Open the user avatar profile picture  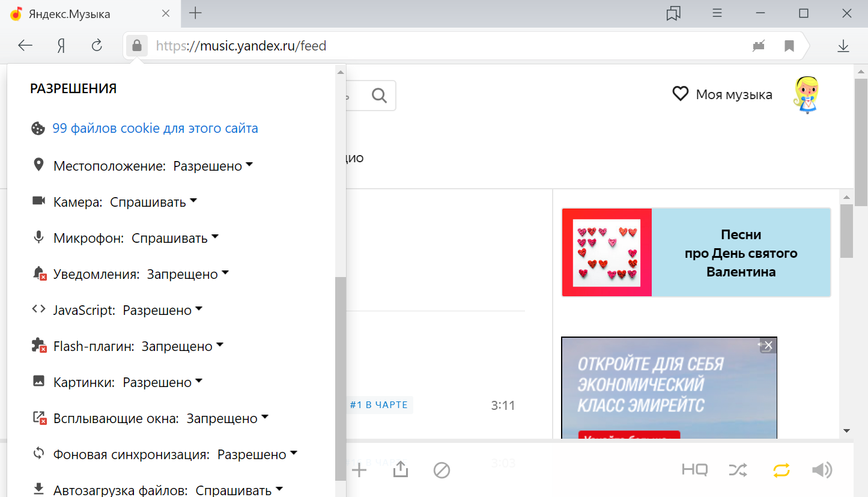[807, 94]
